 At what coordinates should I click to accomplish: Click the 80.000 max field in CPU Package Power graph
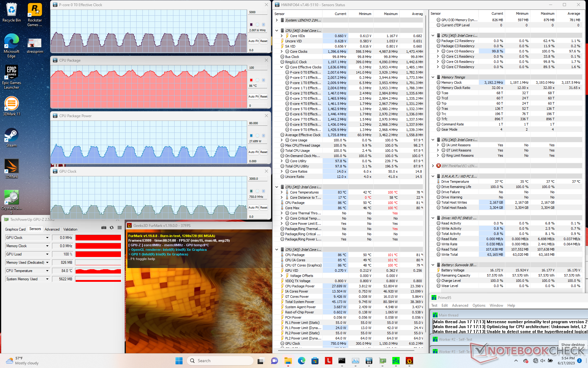pyautogui.click(x=258, y=123)
